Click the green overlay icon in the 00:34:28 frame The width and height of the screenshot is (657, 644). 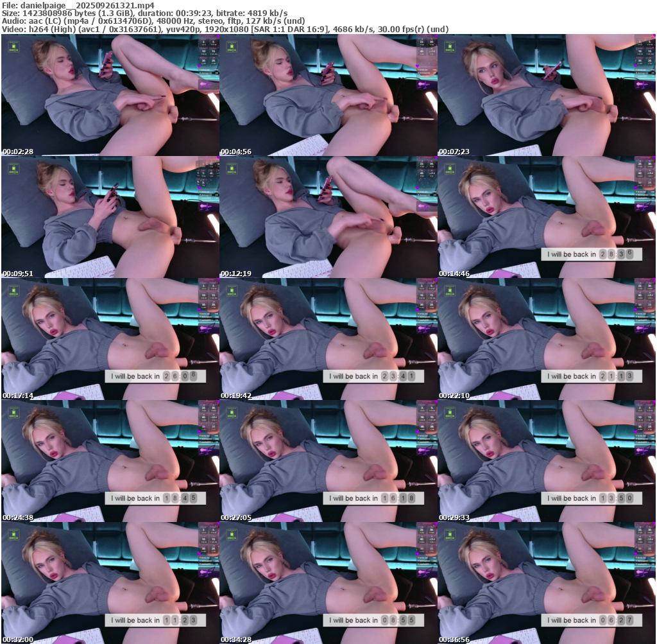[x=232, y=534]
